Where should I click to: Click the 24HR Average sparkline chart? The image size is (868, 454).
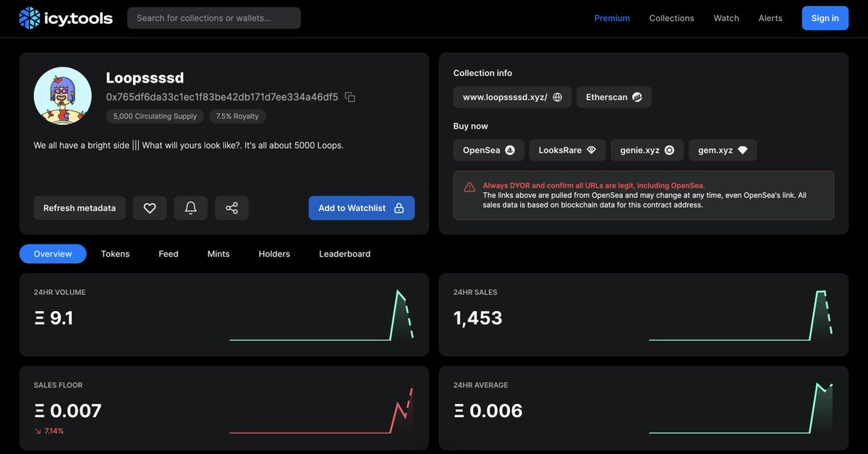(x=741, y=408)
